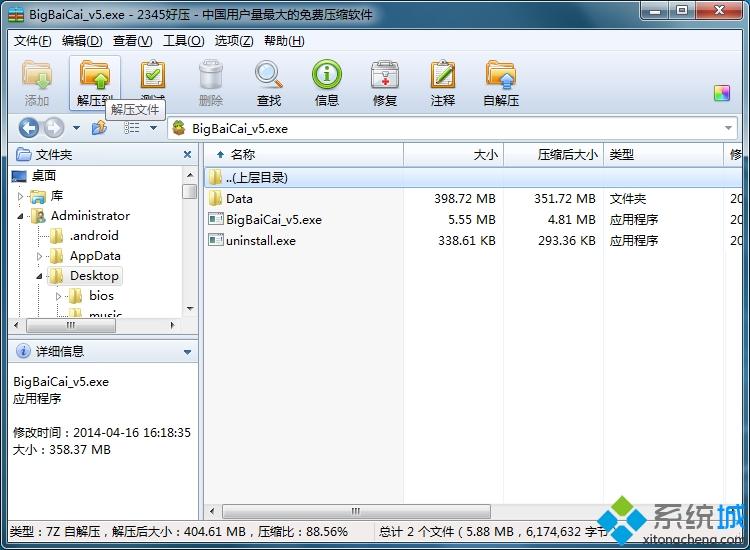The height and width of the screenshot is (550, 750).
Task: Maximize the 2345好压 window
Action: tap(682, 11)
